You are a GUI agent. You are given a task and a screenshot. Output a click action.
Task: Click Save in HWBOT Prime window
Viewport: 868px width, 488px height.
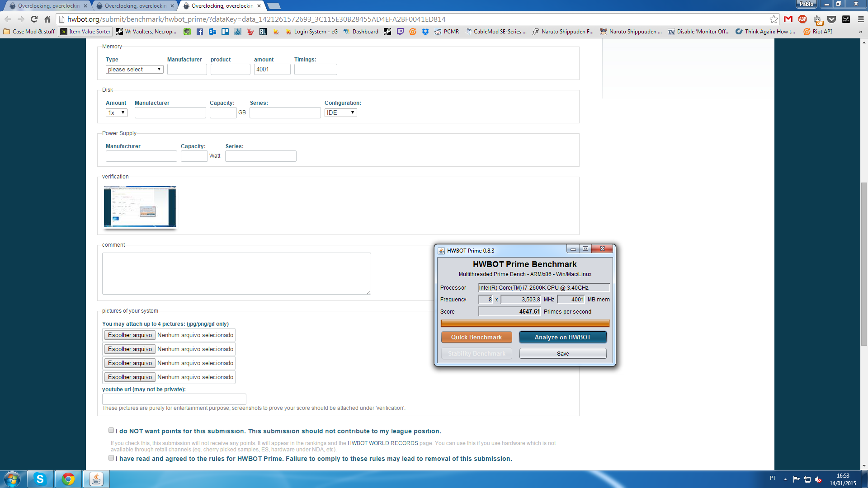coord(563,353)
